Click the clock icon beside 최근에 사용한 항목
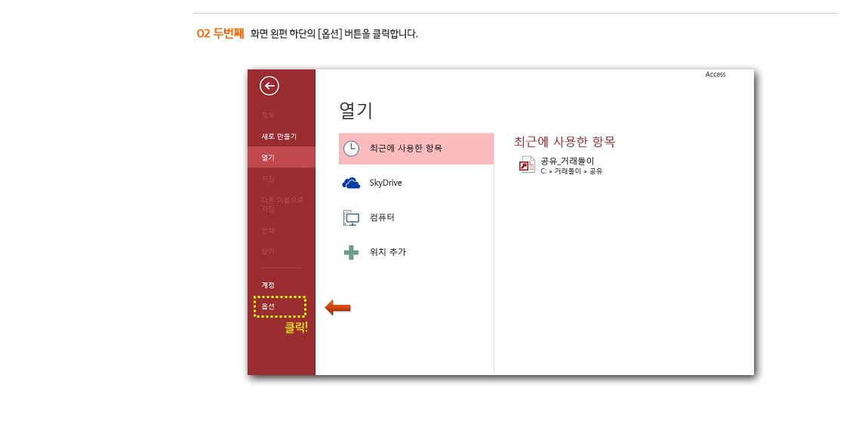 point(351,149)
